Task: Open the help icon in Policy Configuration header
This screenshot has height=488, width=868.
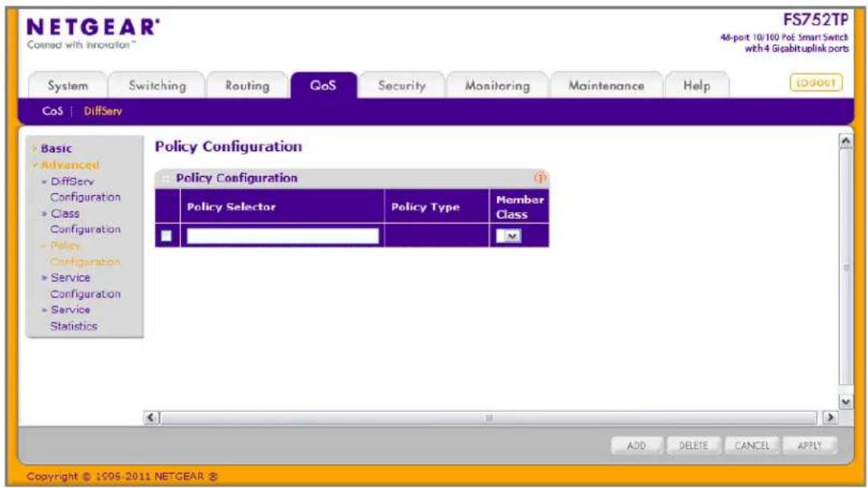Action: tap(540, 178)
